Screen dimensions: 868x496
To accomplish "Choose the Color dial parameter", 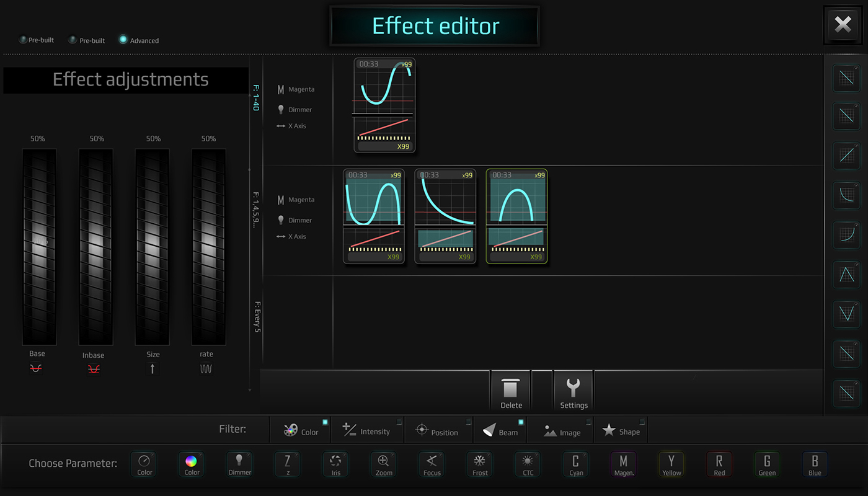I will (x=144, y=464).
